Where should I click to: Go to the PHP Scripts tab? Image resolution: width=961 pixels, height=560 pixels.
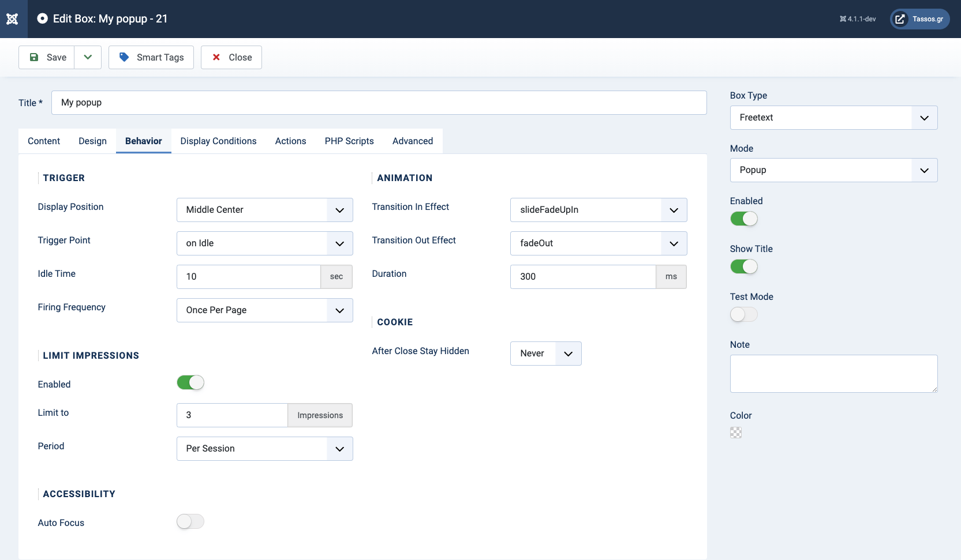(349, 141)
